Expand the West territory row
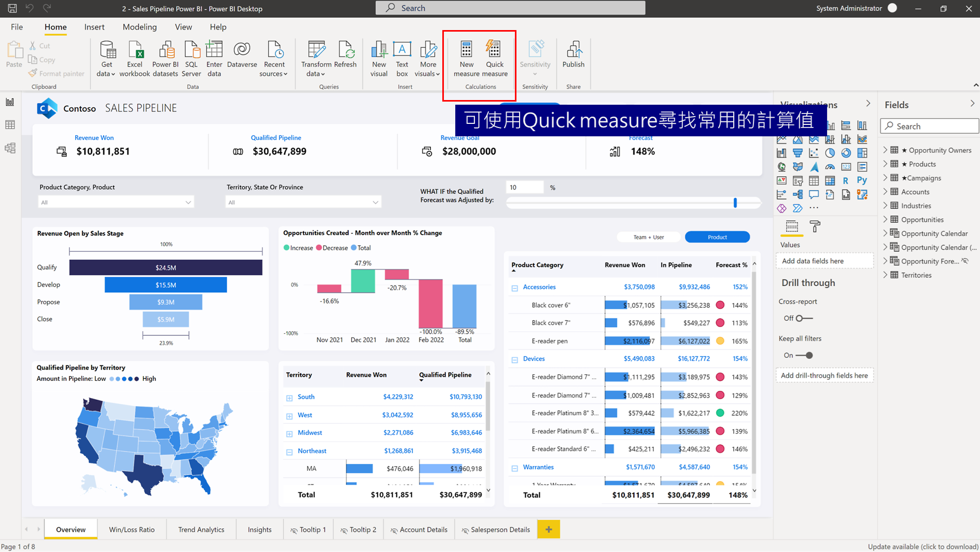Screen dimensions: 980x552 tap(289, 416)
